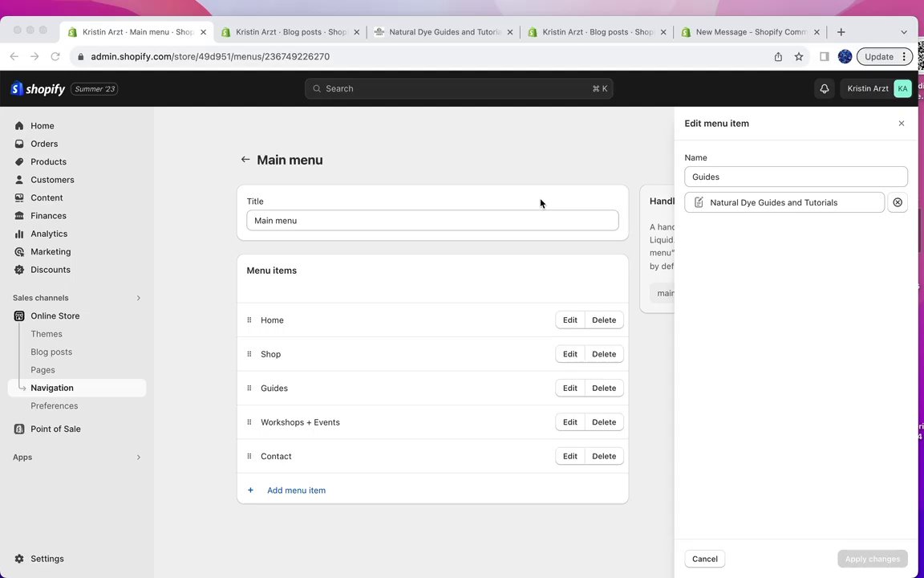Close the Edit menu item panel
This screenshot has width=924, height=578.
click(x=901, y=124)
